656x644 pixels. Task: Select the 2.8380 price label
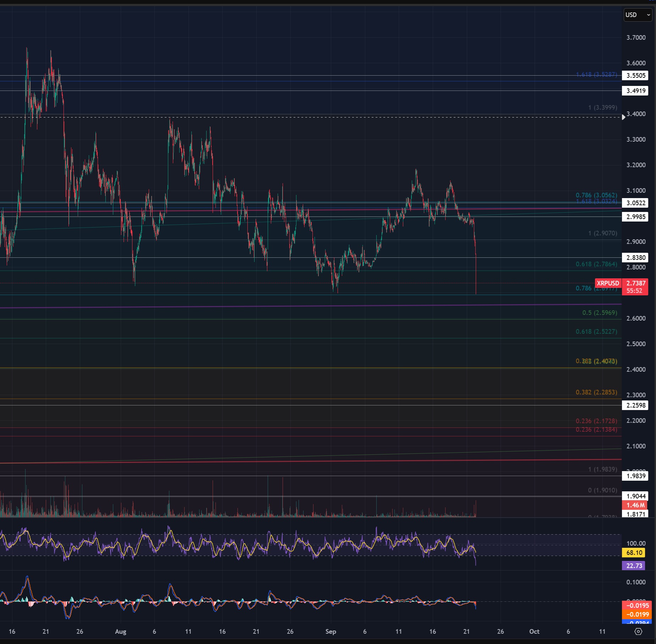635,258
